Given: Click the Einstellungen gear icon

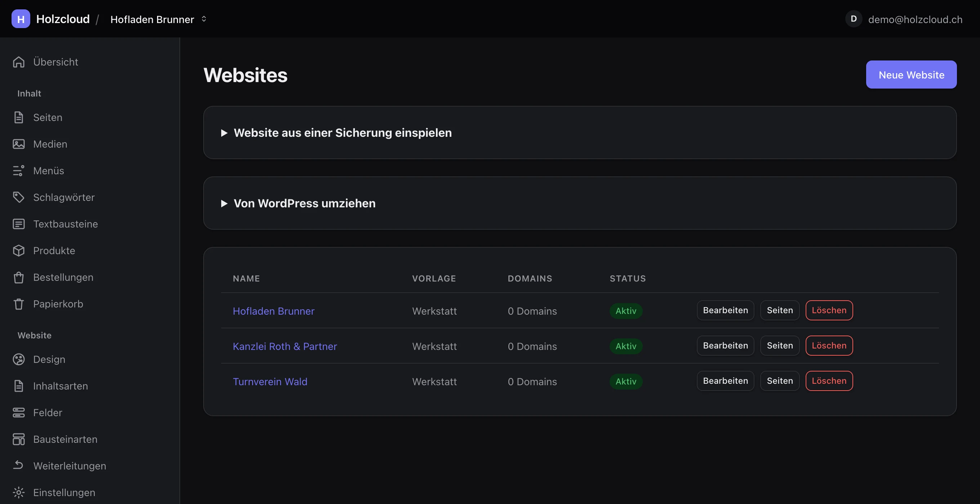Looking at the screenshot, I should [x=19, y=492].
